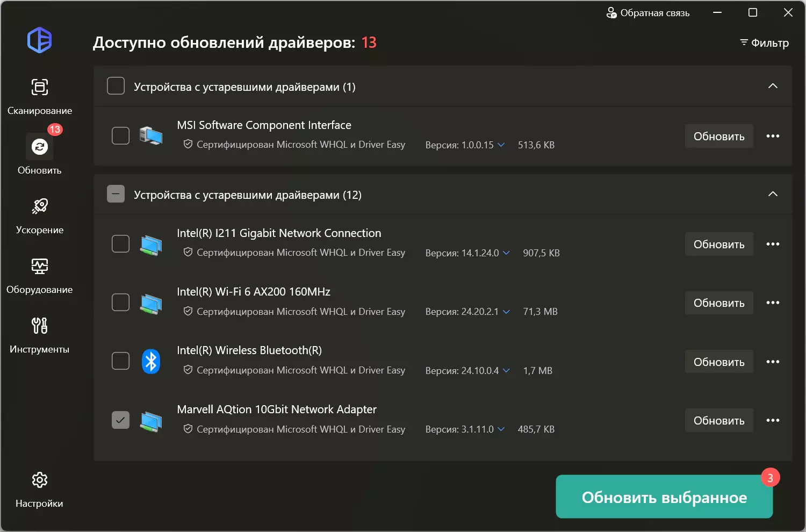Screen dimensions: 806x532
Task: Check the first group checkbox with (1) device
Action: 116,86
